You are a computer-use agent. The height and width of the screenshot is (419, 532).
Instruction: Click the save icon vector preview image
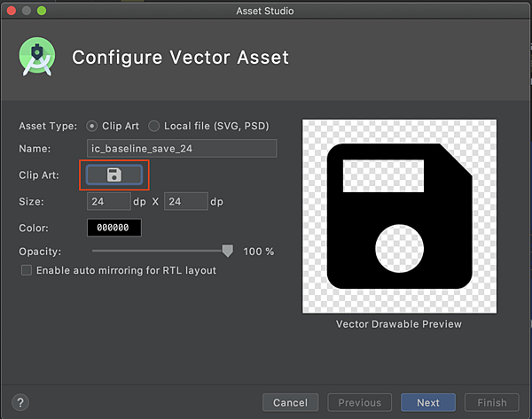[x=399, y=216]
